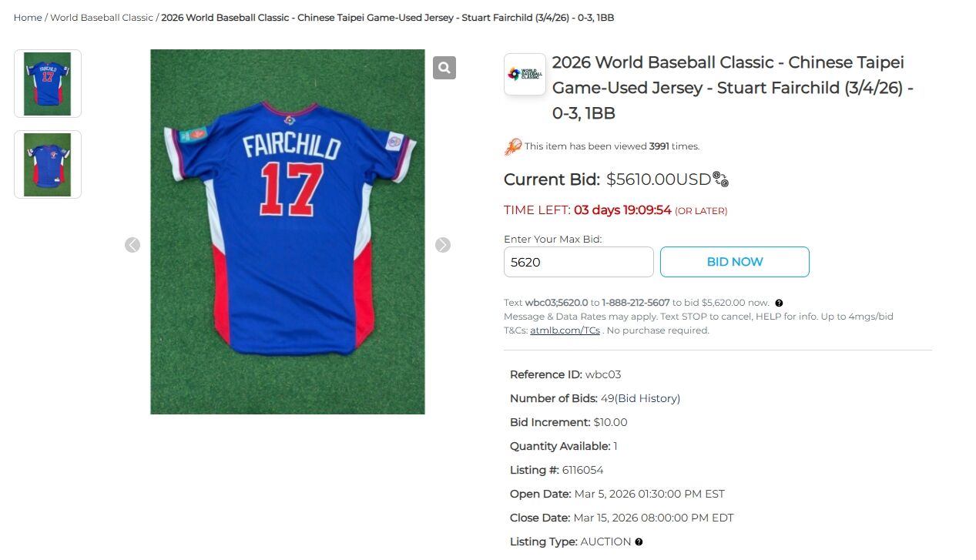Open World Baseball Classic breadcrumb link

[102, 18]
